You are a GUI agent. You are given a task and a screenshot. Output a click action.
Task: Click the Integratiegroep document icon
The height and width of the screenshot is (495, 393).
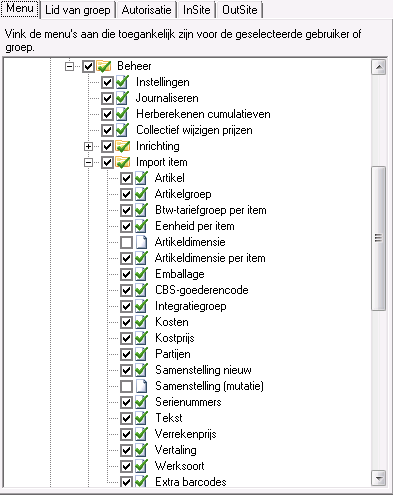click(x=141, y=306)
